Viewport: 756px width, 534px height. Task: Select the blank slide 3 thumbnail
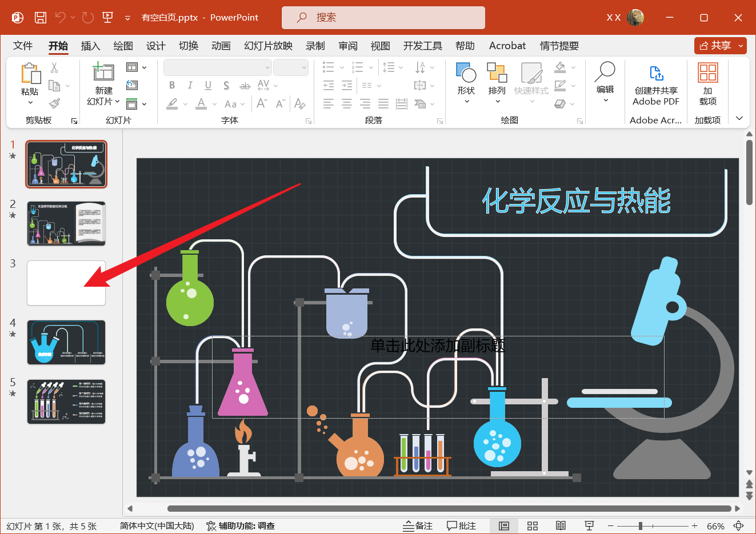point(66,283)
